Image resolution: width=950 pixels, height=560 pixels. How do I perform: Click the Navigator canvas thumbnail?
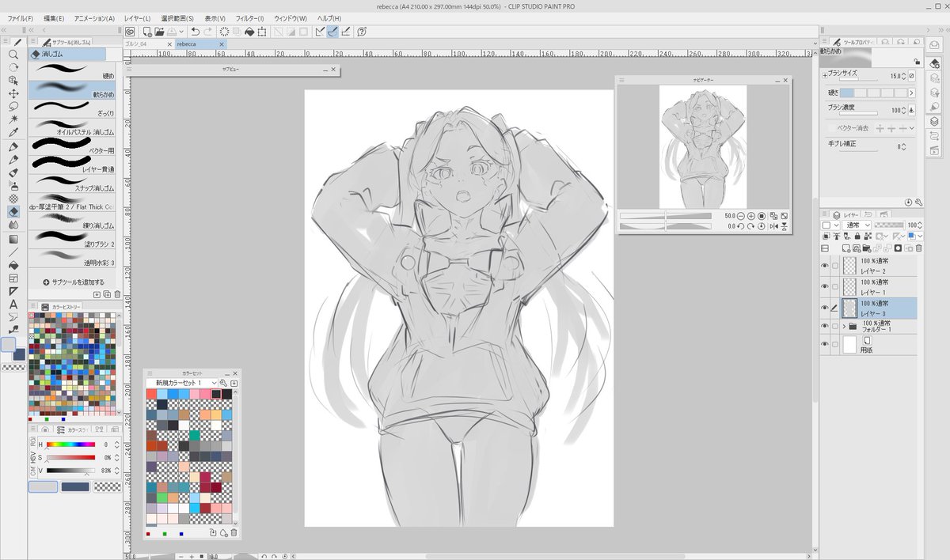[x=703, y=147]
